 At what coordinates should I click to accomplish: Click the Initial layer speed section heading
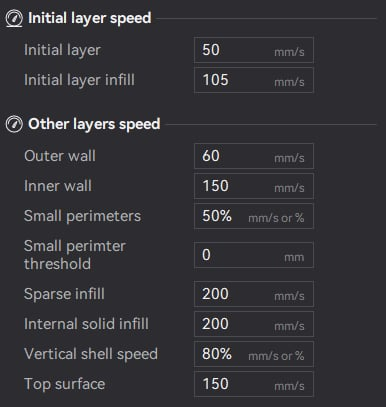(x=90, y=18)
